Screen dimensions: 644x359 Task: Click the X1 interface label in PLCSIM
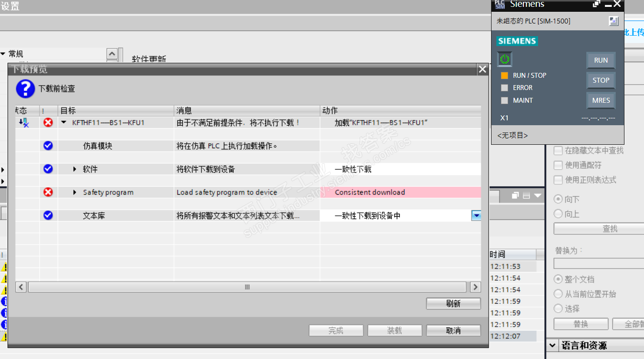tap(504, 118)
